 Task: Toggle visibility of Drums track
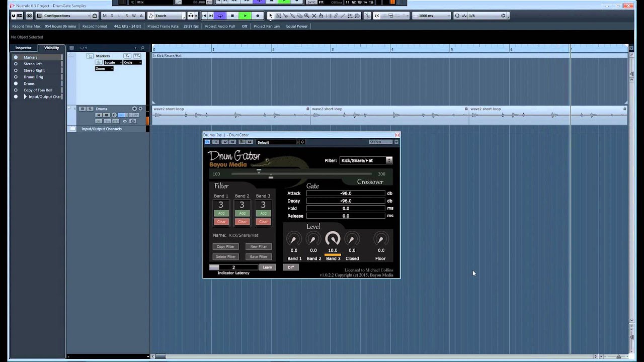point(16,83)
